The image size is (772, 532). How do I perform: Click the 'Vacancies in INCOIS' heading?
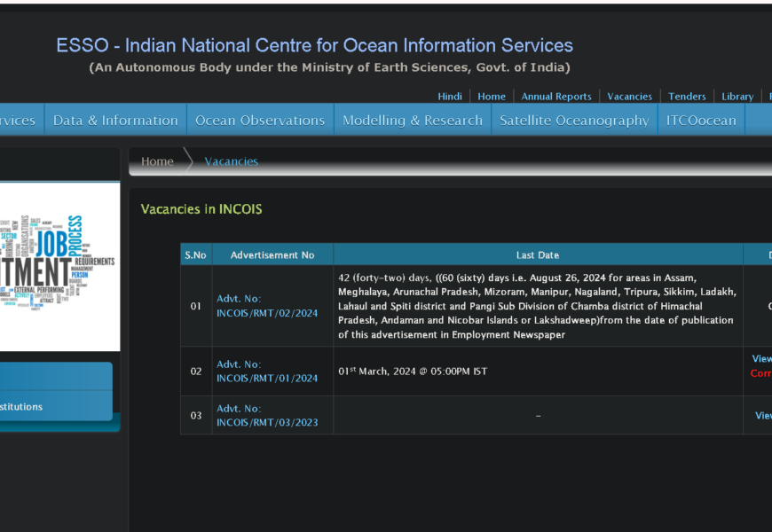pos(201,209)
